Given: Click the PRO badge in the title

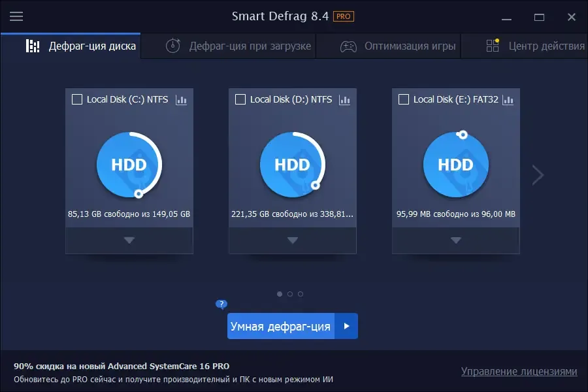Looking at the screenshot, I should pyautogui.click(x=344, y=16).
